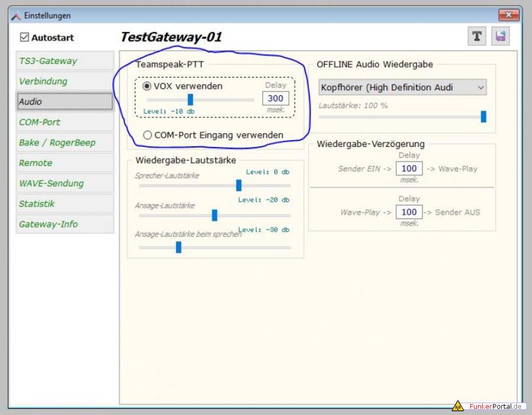Close the Einstellungen window
Screen dimensions: 532x415
[x=509, y=16]
